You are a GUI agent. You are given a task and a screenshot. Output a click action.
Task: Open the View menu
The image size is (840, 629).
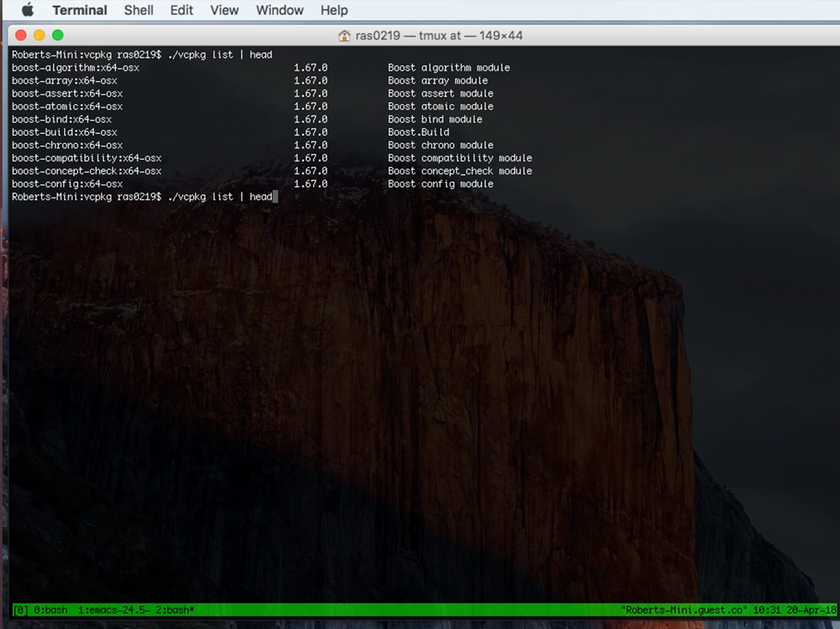tap(224, 10)
